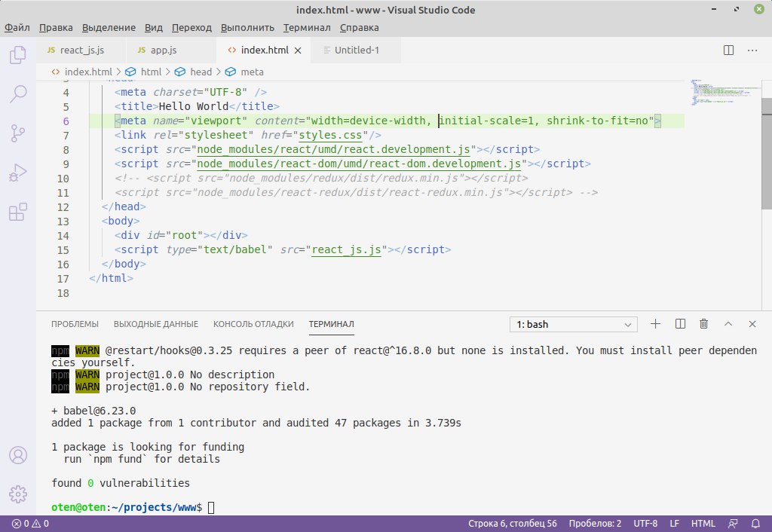Change end of line sequence LF
The image size is (772, 532).
click(675, 524)
